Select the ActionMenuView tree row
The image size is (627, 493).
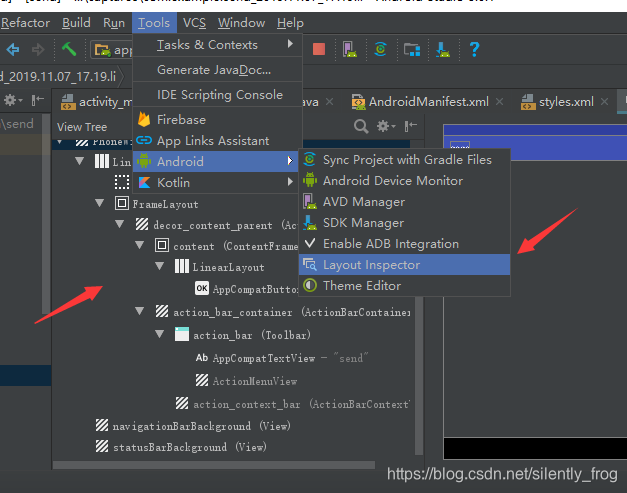(246, 381)
